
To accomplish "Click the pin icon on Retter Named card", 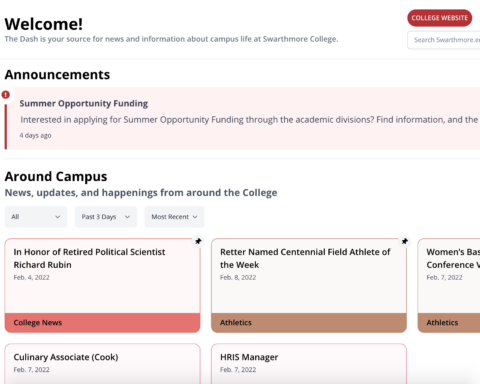I will pos(405,241).
